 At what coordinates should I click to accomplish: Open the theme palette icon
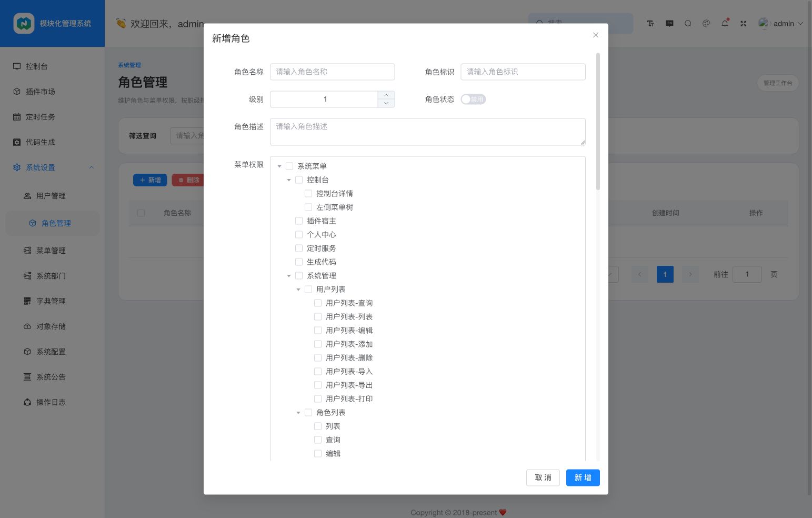tap(706, 23)
